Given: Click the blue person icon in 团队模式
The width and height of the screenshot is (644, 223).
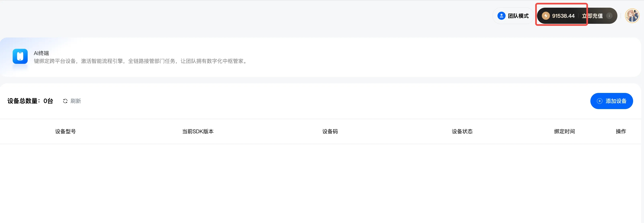Looking at the screenshot, I should pos(501,16).
